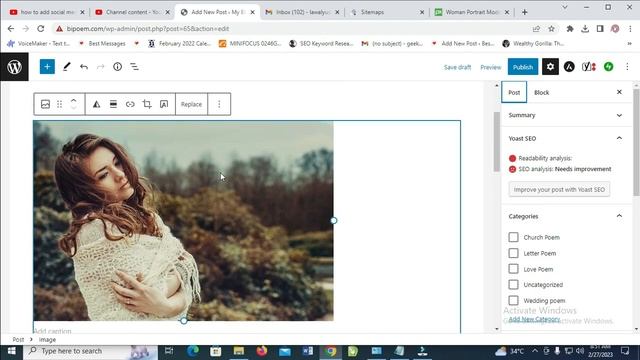Open the editor Options three-dot menu
Image resolution: width=640 pixels, height=360 pixels.
(x=627, y=67)
